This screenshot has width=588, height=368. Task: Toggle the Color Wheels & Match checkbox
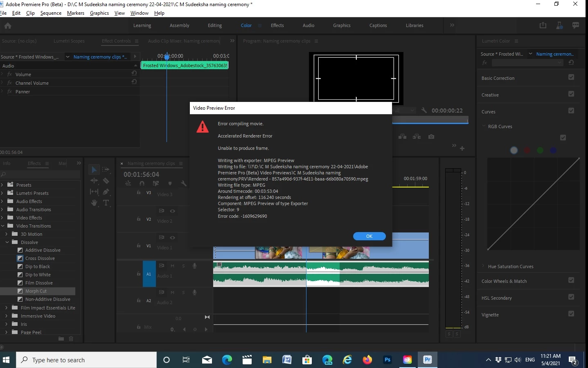[x=571, y=280]
